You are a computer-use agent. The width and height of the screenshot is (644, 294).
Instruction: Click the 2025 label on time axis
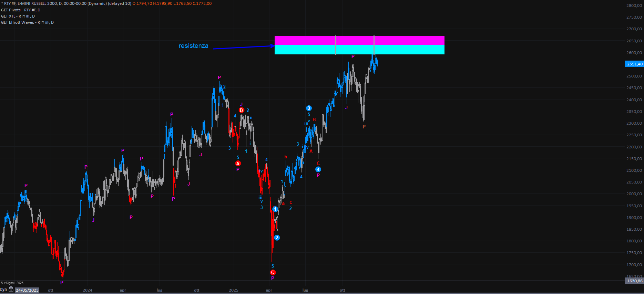234,290
